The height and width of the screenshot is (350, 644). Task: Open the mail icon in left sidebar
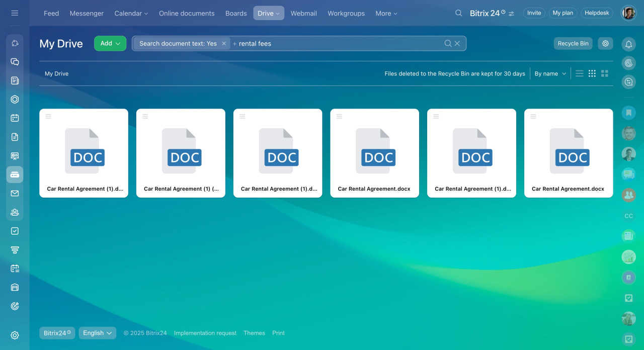click(x=15, y=194)
